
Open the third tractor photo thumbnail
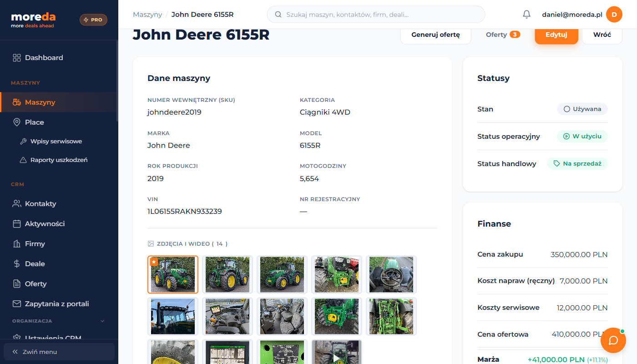click(282, 274)
